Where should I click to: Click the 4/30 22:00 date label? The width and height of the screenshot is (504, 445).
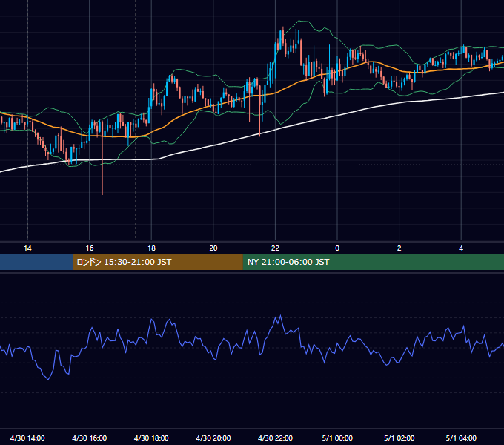point(275,438)
